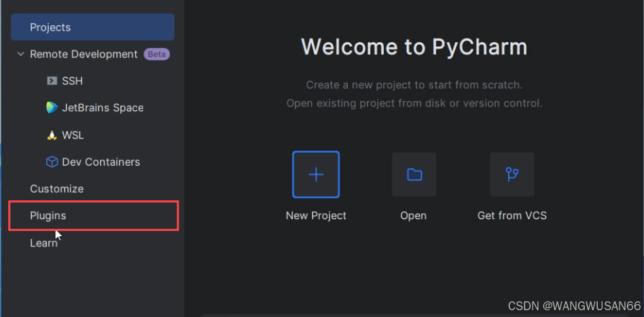Collapse the Remote Development section chevron

point(20,54)
